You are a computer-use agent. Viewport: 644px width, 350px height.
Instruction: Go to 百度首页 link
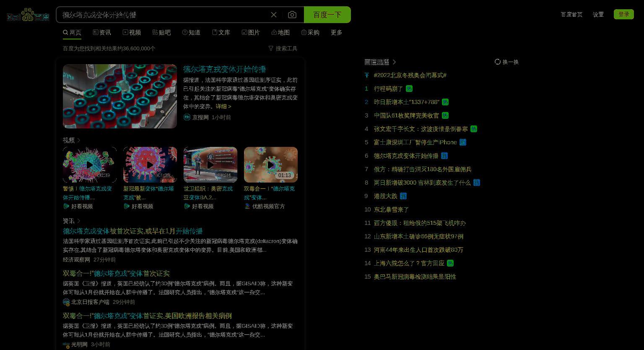coord(571,14)
